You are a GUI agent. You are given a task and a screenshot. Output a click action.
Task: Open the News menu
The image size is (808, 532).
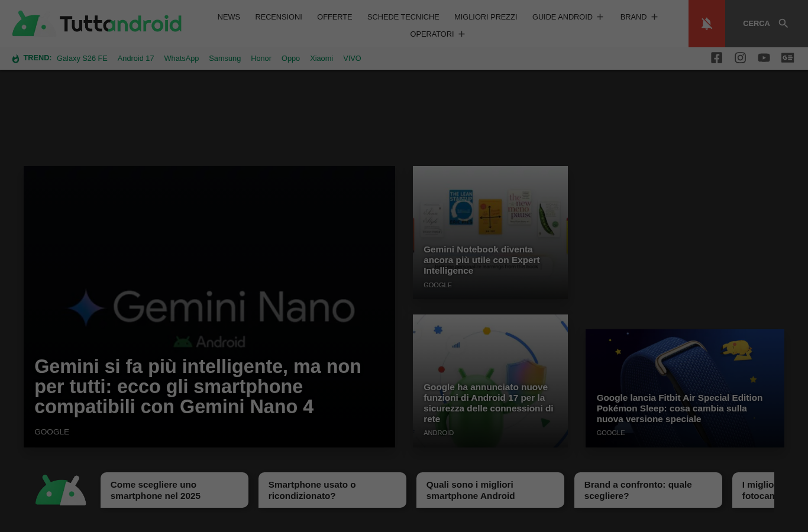click(229, 17)
